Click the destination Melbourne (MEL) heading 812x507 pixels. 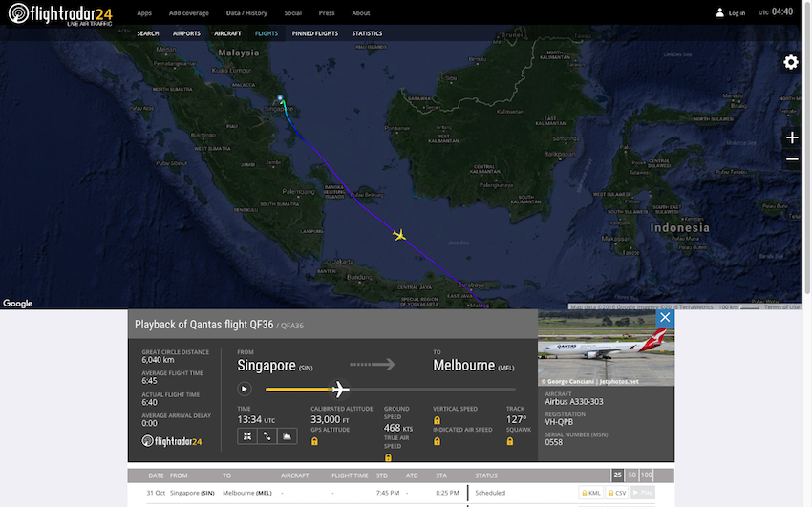click(473, 366)
